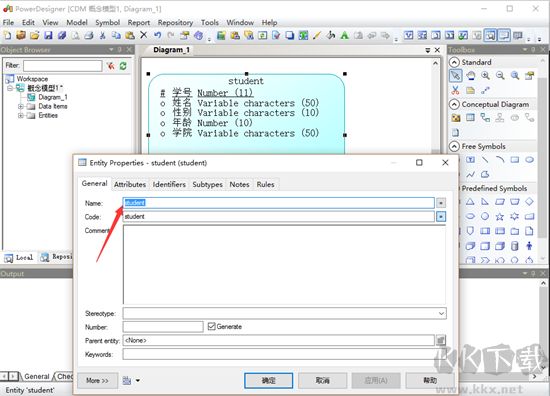Click the 帮助 help button

pyautogui.click(x=430, y=380)
